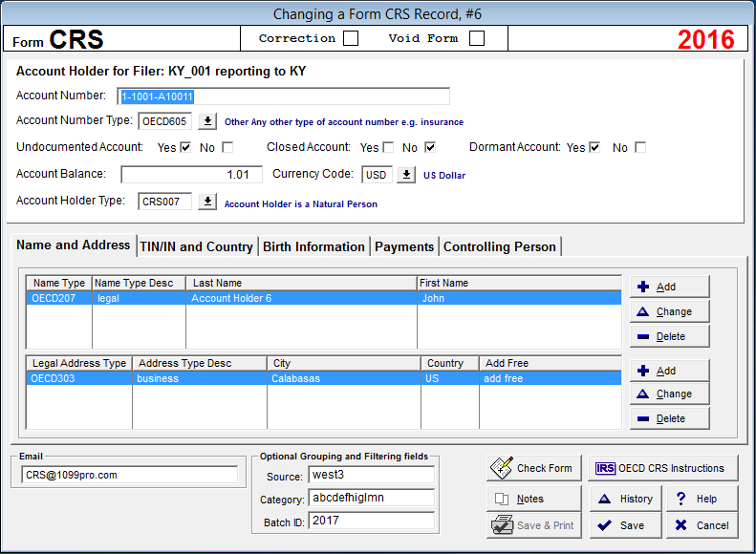The image size is (756, 554).
Task: Click the First Name column header
Action: pos(519,283)
